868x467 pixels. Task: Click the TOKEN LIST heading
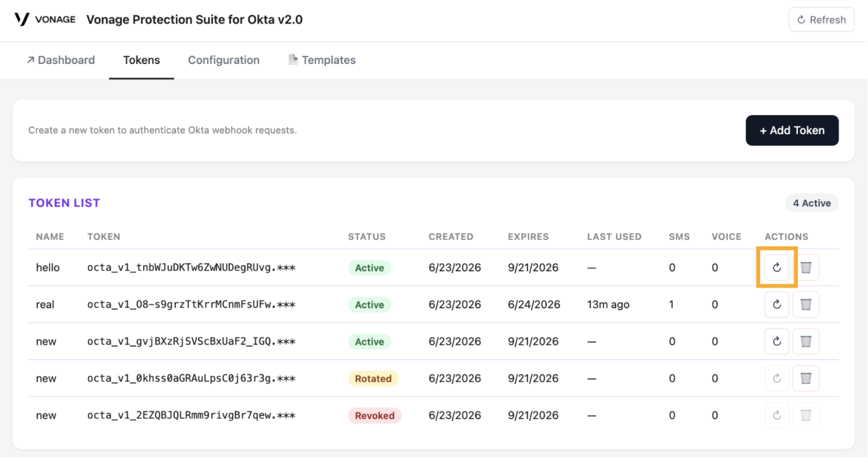point(64,203)
